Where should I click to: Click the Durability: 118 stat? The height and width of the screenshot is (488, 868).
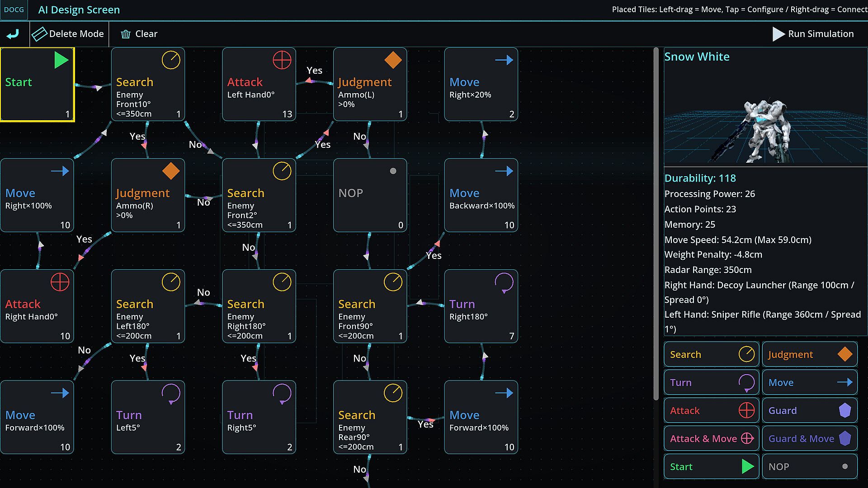[x=700, y=178]
